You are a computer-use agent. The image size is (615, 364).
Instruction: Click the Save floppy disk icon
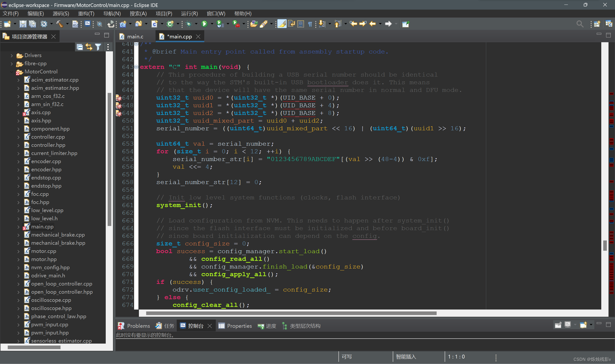(x=23, y=24)
